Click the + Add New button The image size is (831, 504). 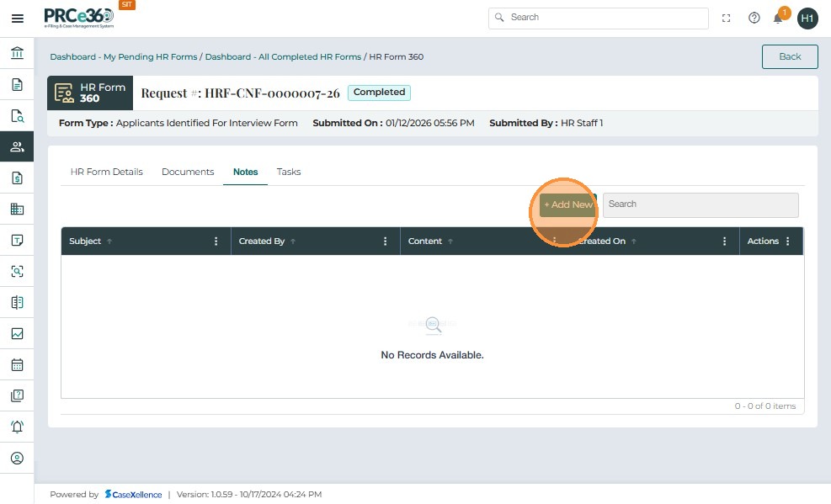568,205
